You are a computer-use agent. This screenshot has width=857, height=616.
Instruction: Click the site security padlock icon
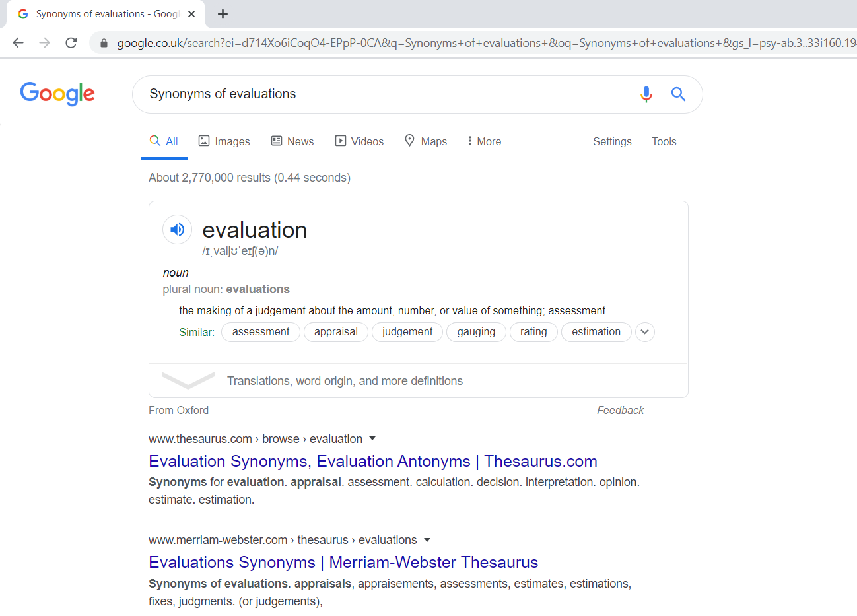coord(104,42)
